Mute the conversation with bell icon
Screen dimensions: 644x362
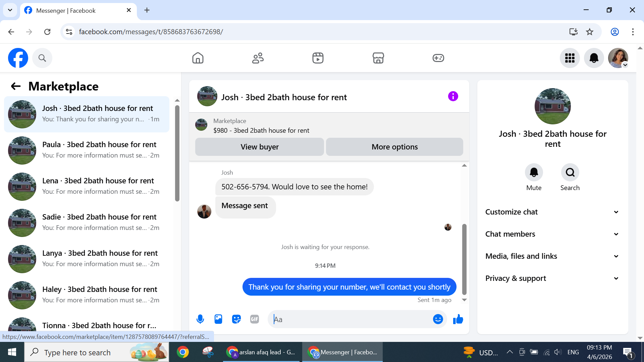pos(534,172)
